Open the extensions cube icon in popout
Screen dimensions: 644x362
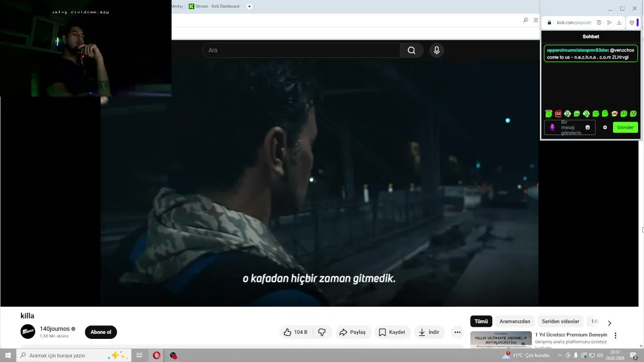point(632,23)
